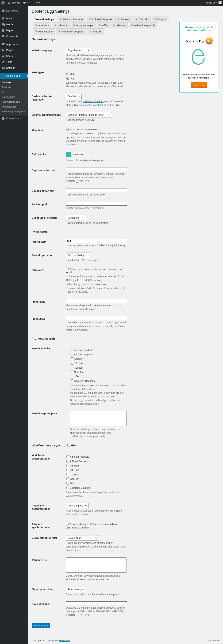Screen dimensions: 223x644
Task: Switch to the Affilinet Coupons tab
Action: point(100,19)
